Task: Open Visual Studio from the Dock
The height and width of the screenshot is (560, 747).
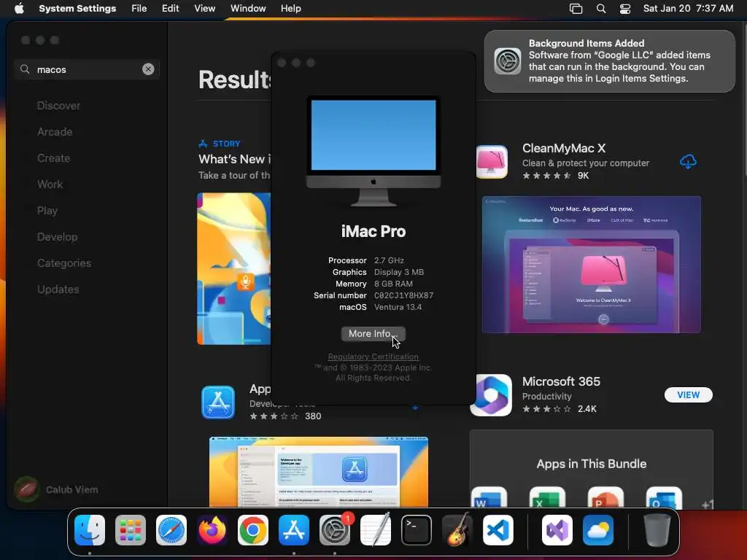Action: [x=557, y=530]
